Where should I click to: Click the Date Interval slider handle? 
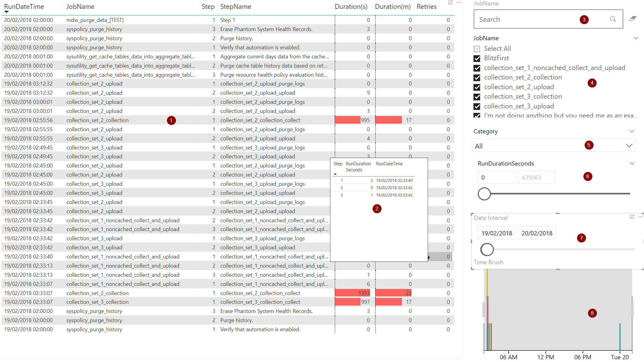pyautogui.click(x=487, y=249)
